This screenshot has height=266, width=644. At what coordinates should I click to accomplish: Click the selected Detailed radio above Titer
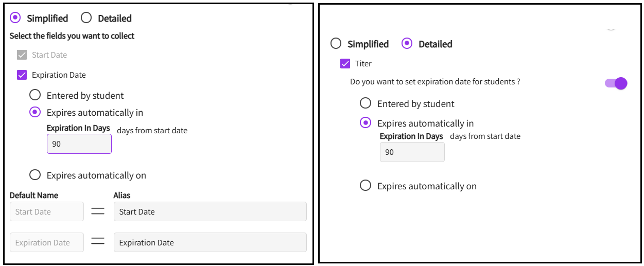(407, 44)
